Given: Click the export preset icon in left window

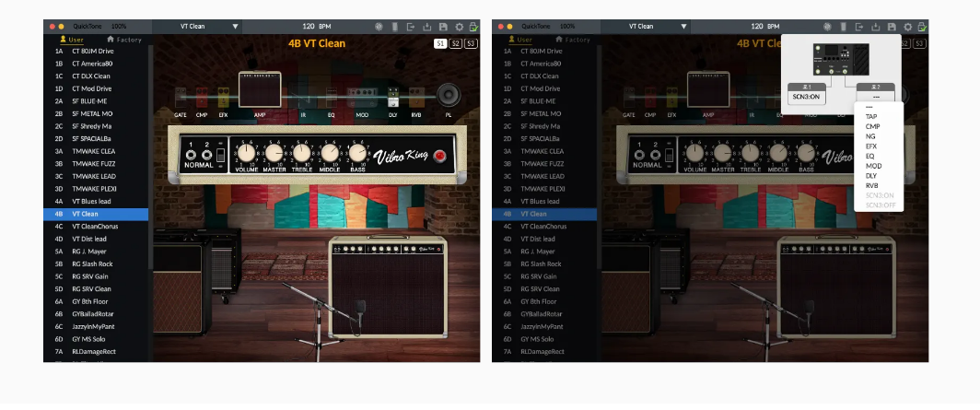Looking at the screenshot, I should click(411, 27).
